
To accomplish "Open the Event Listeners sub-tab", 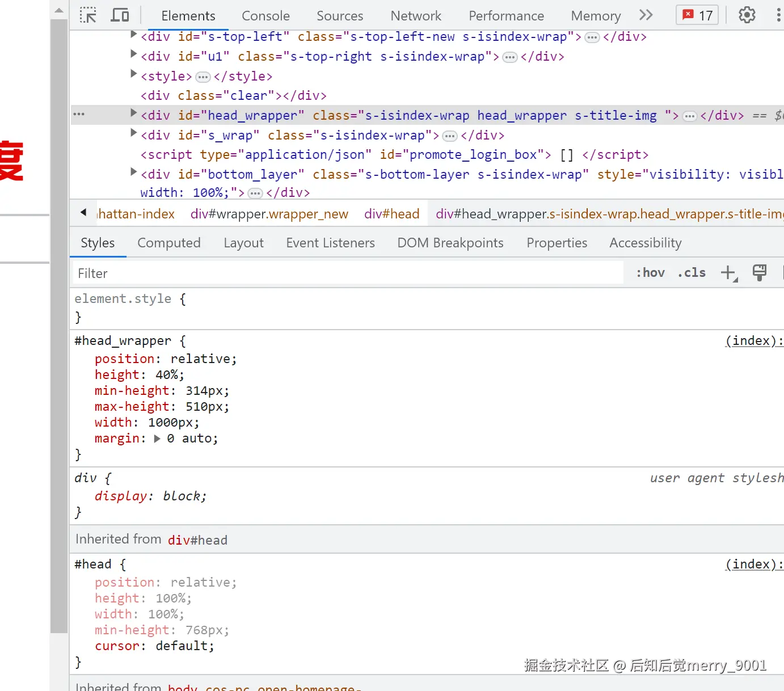I will pos(330,243).
